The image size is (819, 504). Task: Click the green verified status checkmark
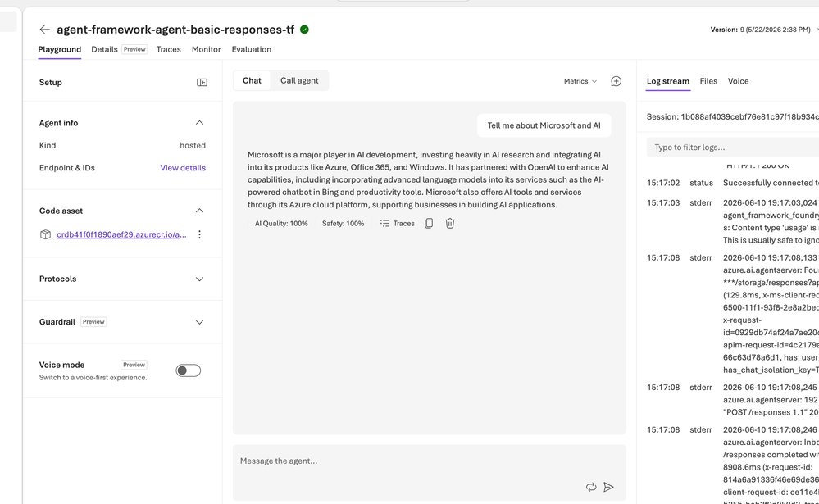pyautogui.click(x=304, y=30)
